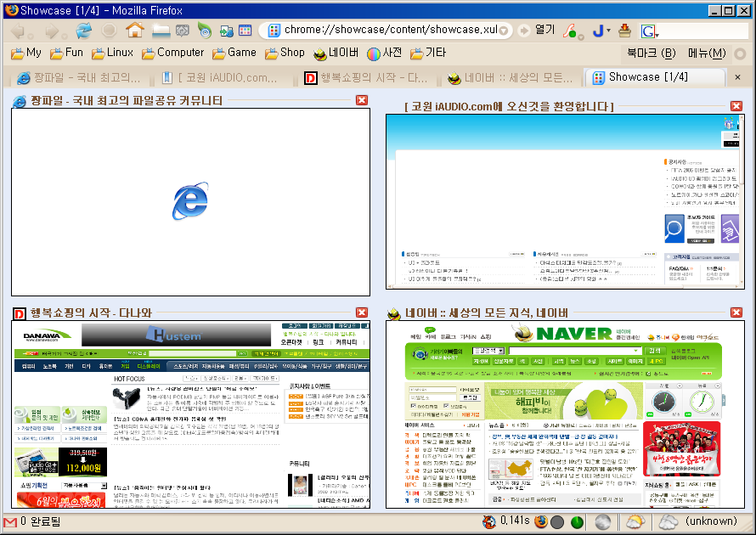This screenshot has width=756, height=535.
Task: Close the 다나와 showcase thumbnail
Action: 362,313
